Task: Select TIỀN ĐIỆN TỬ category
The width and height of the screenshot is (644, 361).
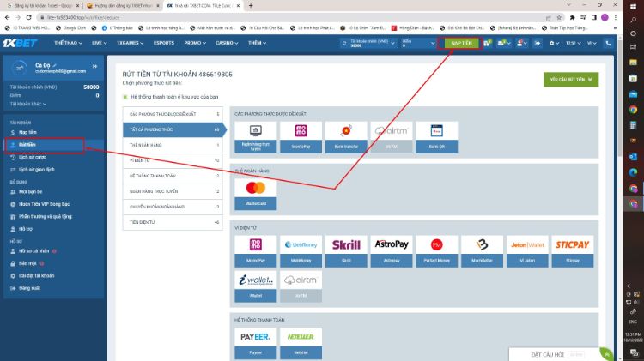Action: (x=173, y=222)
